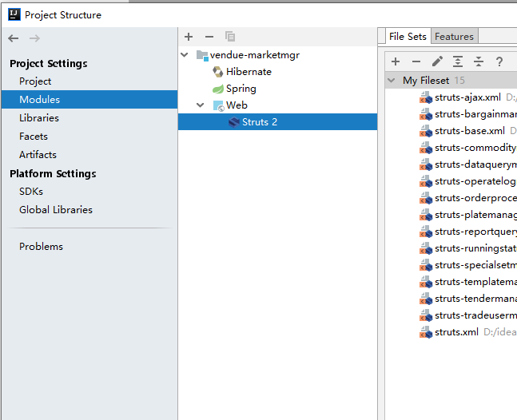This screenshot has width=517, height=420.
Task: Click the Spring leaf icon
Action: [x=217, y=89]
